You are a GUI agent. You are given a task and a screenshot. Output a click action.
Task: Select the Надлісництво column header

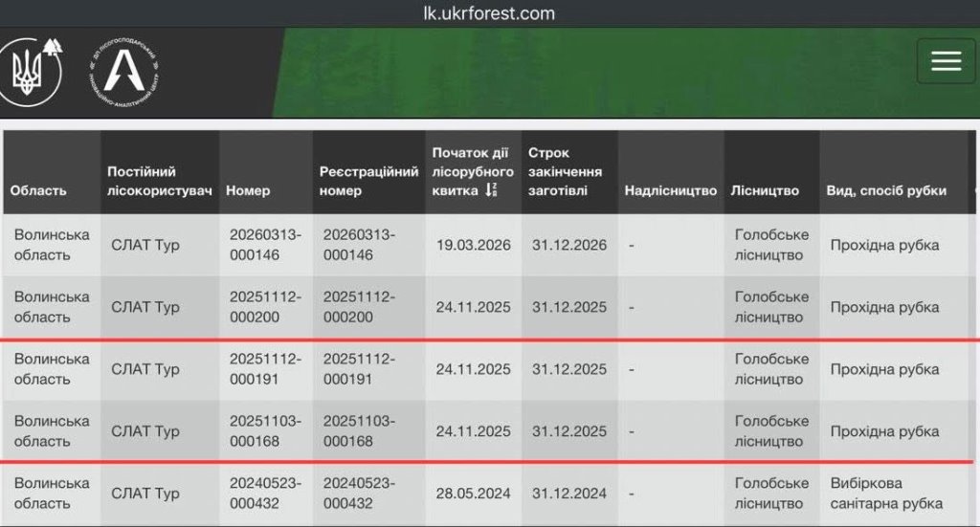click(x=670, y=190)
